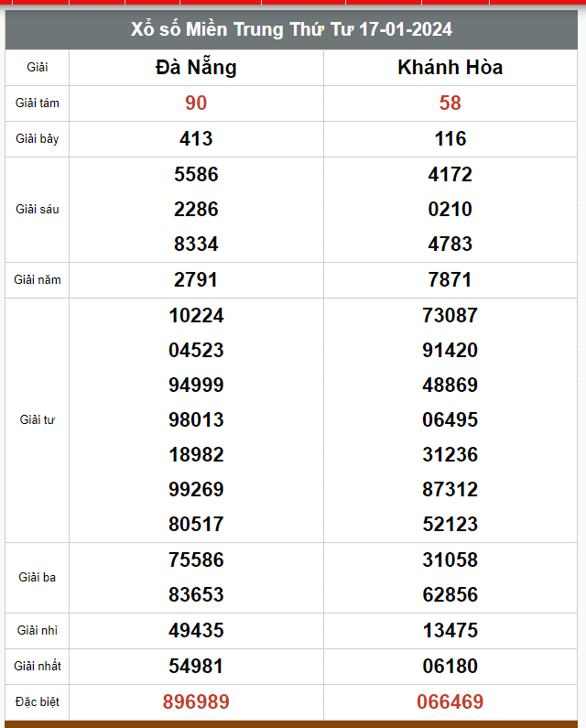The height and width of the screenshot is (728, 586).
Task: Click the title Xổ số Miền Trung
Action: click(x=292, y=29)
